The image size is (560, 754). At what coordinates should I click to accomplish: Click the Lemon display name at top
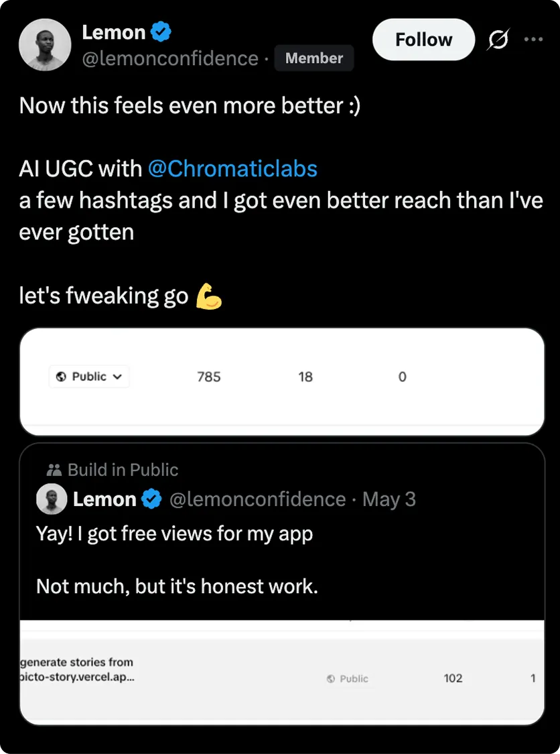(x=114, y=32)
